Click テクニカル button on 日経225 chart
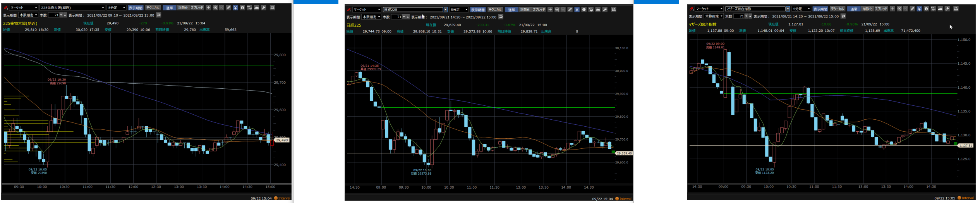This screenshot has height=203, width=980. coord(495,10)
